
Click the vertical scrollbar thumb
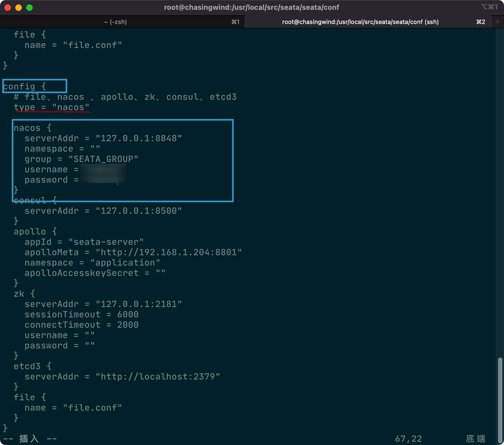(x=500, y=400)
